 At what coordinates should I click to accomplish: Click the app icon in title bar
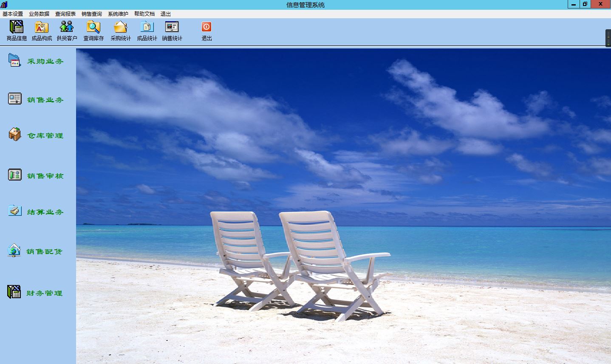(x=4, y=5)
